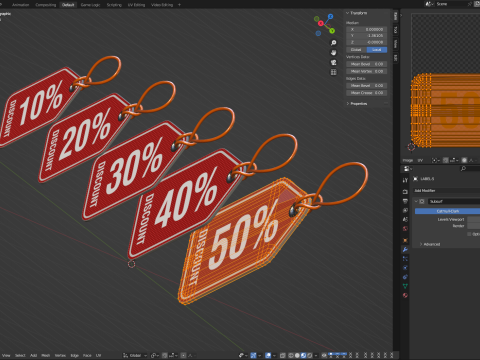480x360 pixels.
Task: Collapse the Transform panel
Action: tap(347, 13)
